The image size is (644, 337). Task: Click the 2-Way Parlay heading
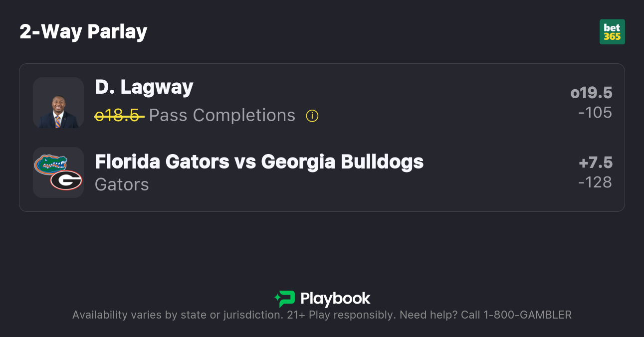[83, 32]
